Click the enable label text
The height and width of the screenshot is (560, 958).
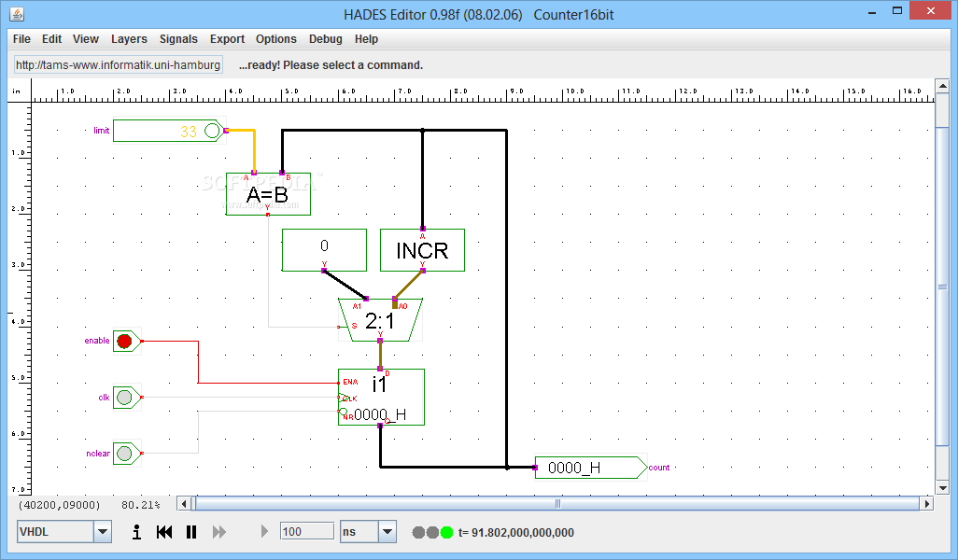pos(97,341)
